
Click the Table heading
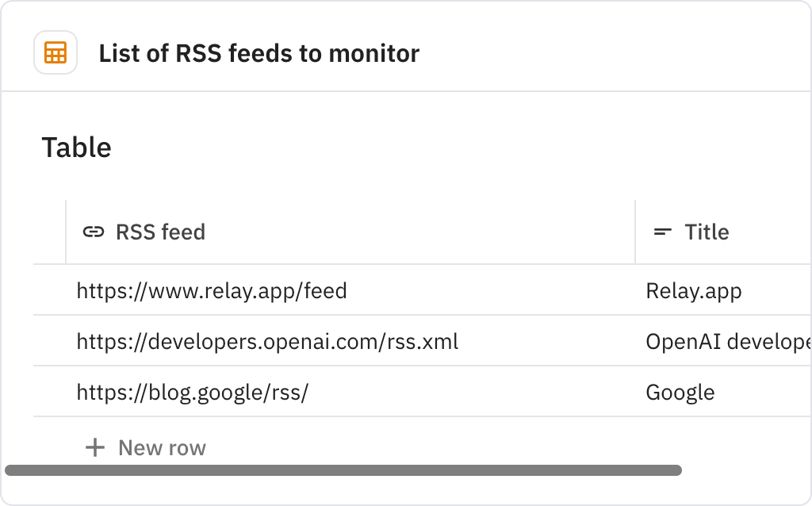[x=76, y=148]
